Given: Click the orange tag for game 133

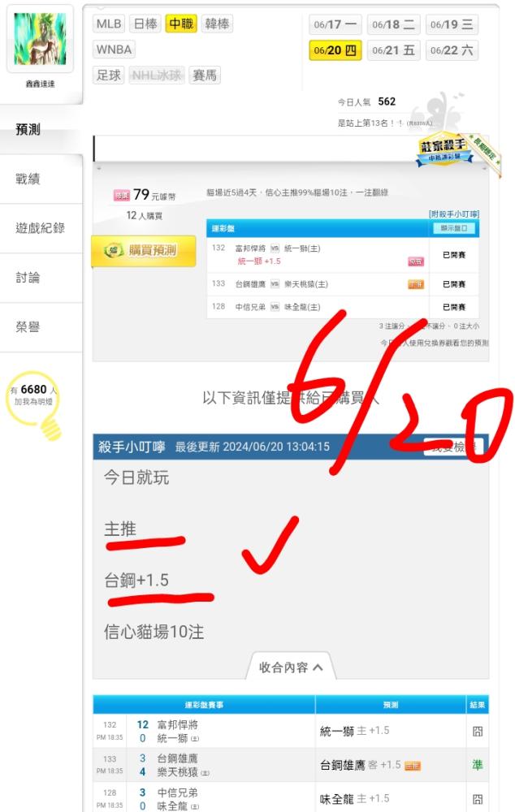Looking at the screenshot, I should (x=416, y=284).
